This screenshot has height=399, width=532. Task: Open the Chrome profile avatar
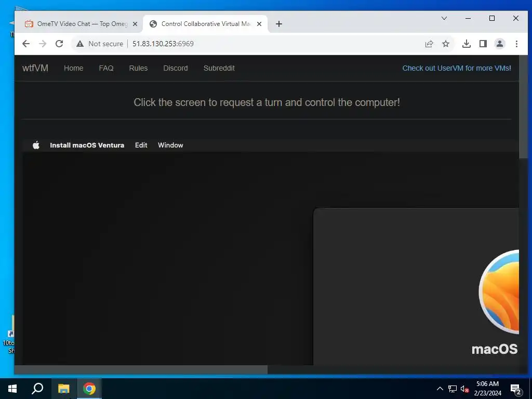500,44
